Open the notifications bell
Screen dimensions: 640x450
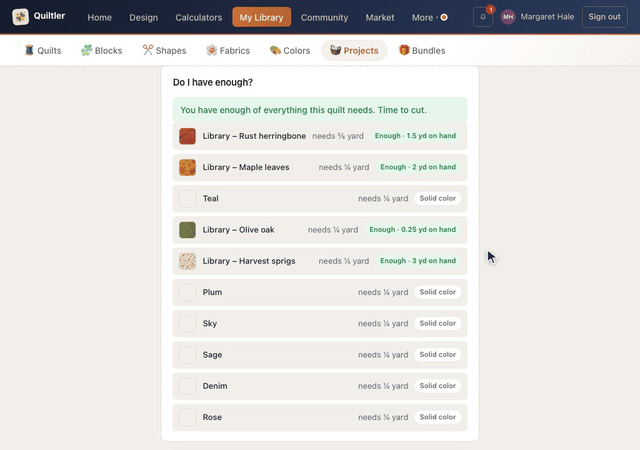click(x=483, y=17)
